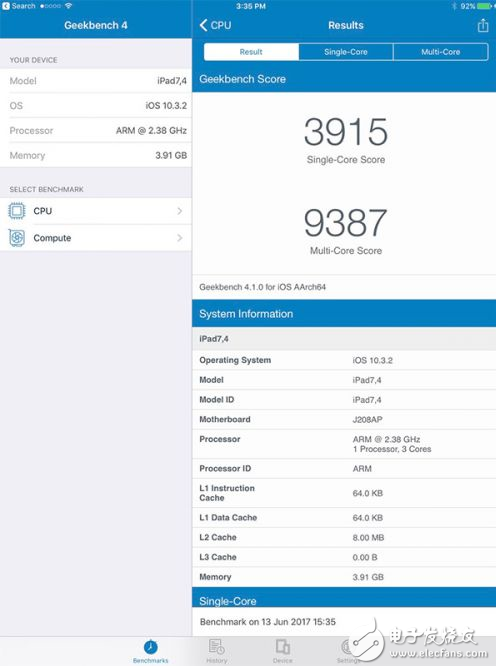Image resolution: width=496 pixels, height=670 pixels.
Task: Tap the Processor ID value ARM
Action: 362,469
